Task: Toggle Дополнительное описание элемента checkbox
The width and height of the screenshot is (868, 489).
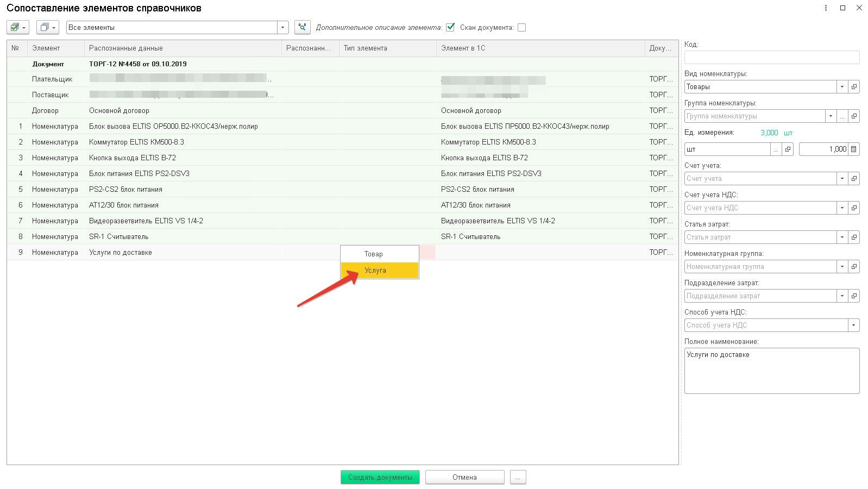Action: [450, 27]
